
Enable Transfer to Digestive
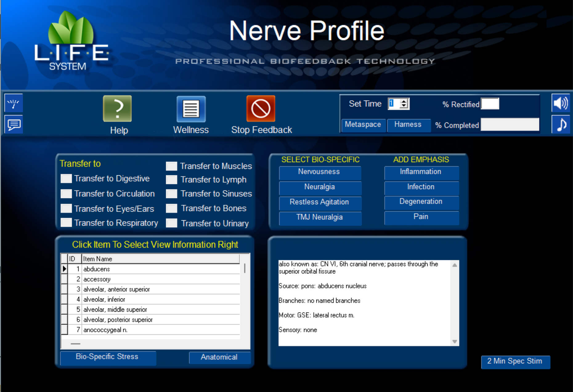point(66,178)
